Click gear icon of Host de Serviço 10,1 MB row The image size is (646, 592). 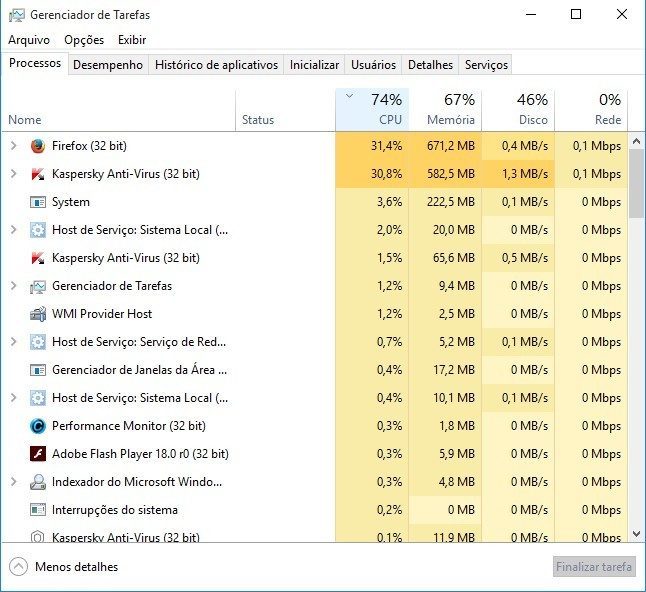(x=38, y=398)
